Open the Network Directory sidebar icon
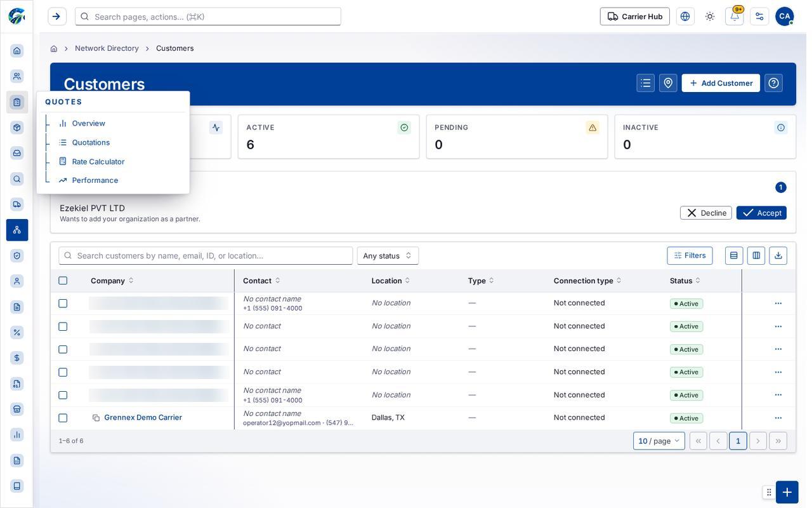The height and width of the screenshot is (508, 812). point(17,230)
